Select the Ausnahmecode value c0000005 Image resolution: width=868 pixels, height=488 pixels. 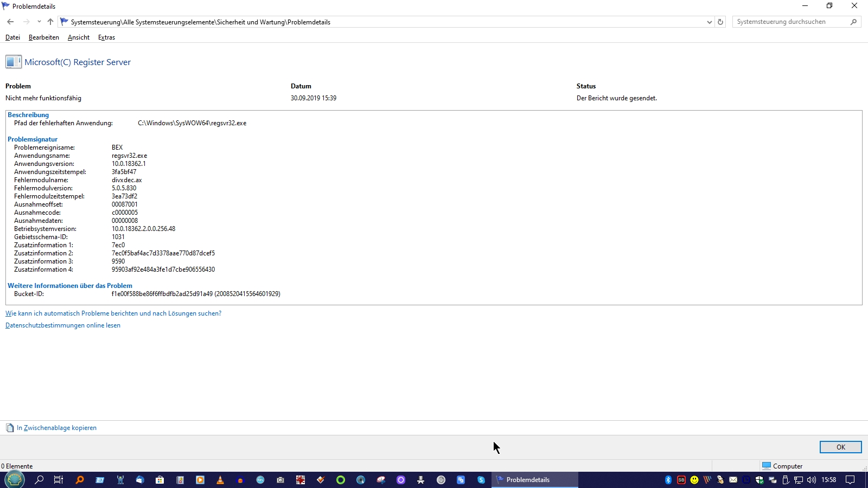point(125,213)
